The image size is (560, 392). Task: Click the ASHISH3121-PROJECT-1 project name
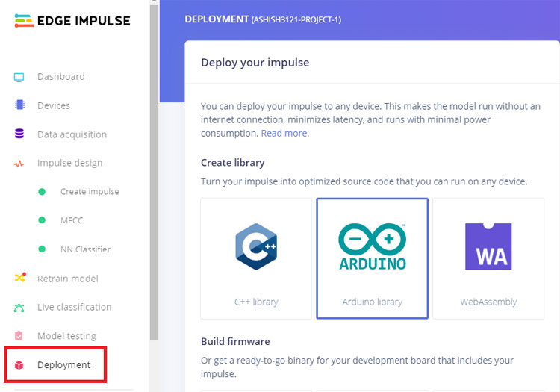tap(296, 19)
